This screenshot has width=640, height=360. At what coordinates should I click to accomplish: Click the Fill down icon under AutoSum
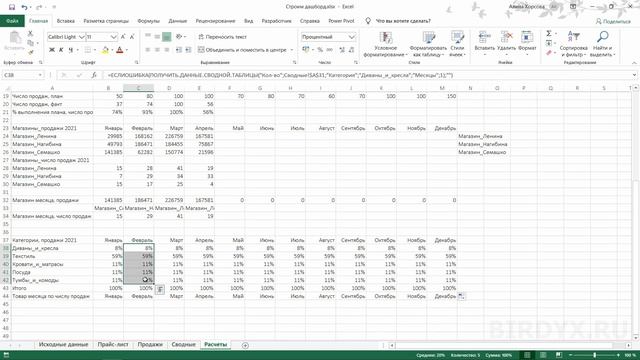549,43
